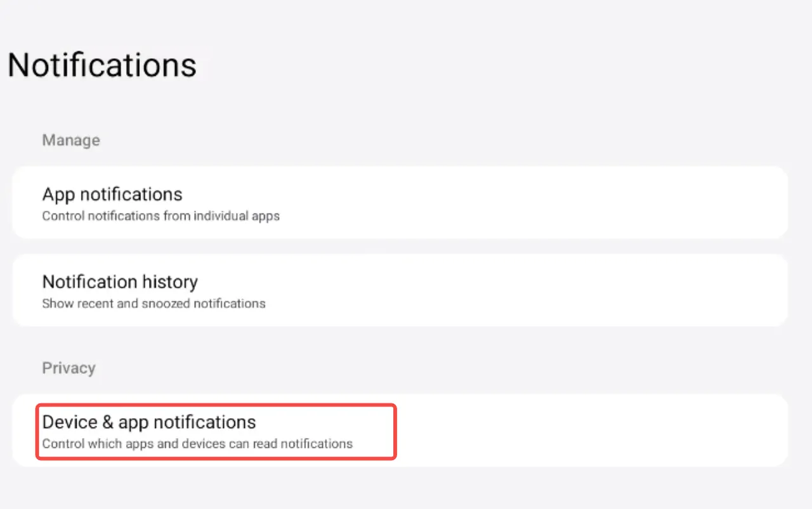Image resolution: width=812 pixels, height=509 pixels.
Task: Click the Privacy section header
Action: coord(69,368)
